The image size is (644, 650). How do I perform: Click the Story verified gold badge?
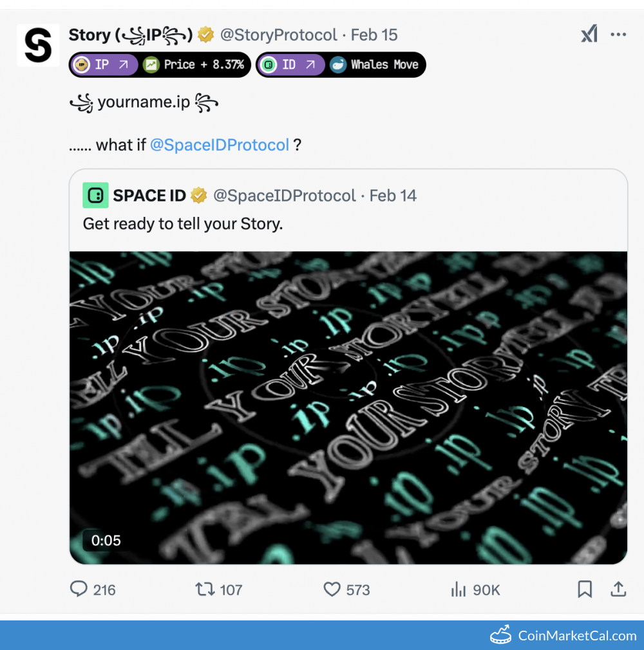[206, 35]
